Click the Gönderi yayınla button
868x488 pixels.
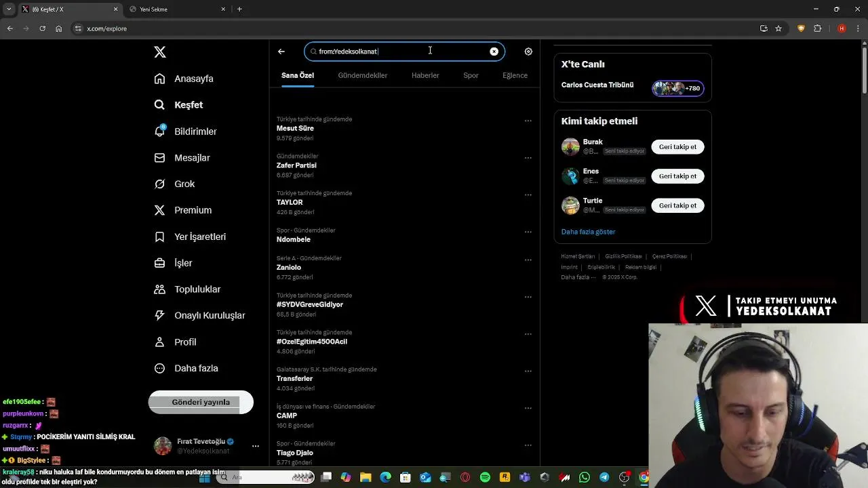pyautogui.click(x=201, y=403)
